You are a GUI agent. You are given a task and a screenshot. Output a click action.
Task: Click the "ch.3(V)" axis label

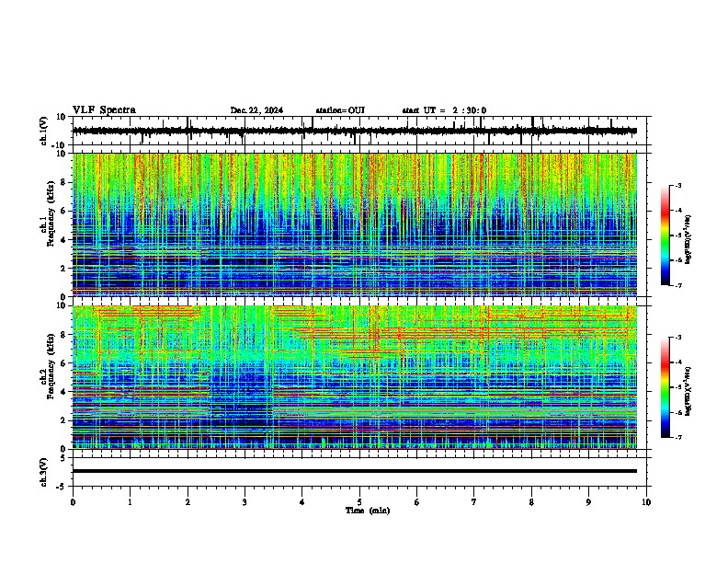(x=44, y=473)
